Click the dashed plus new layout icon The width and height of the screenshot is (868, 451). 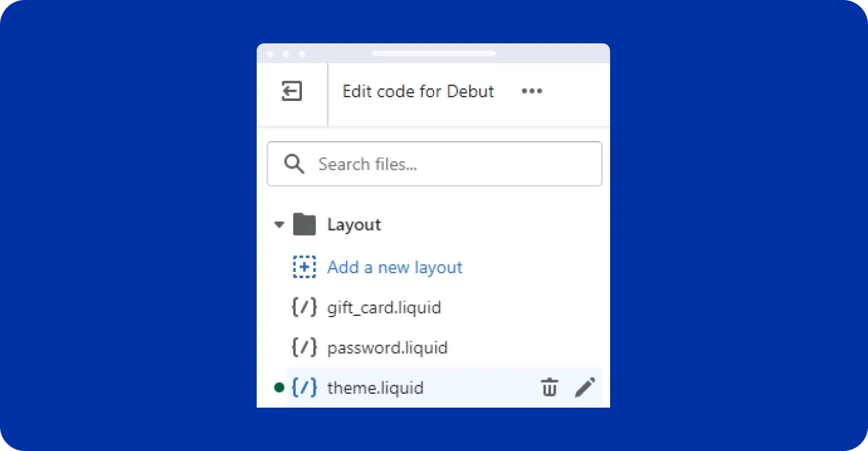coord(304,267)
